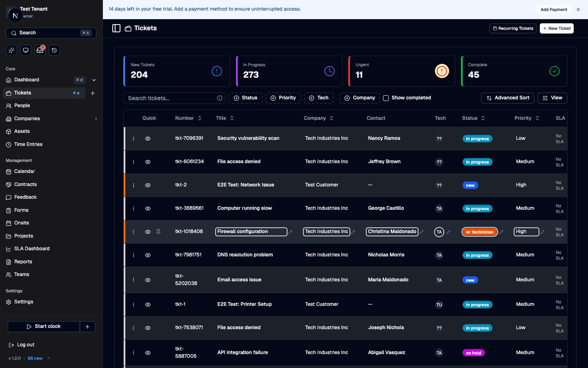The image size is (588, 368).
Task: Click the orange w: technician status badge
Action: [479, 231]
